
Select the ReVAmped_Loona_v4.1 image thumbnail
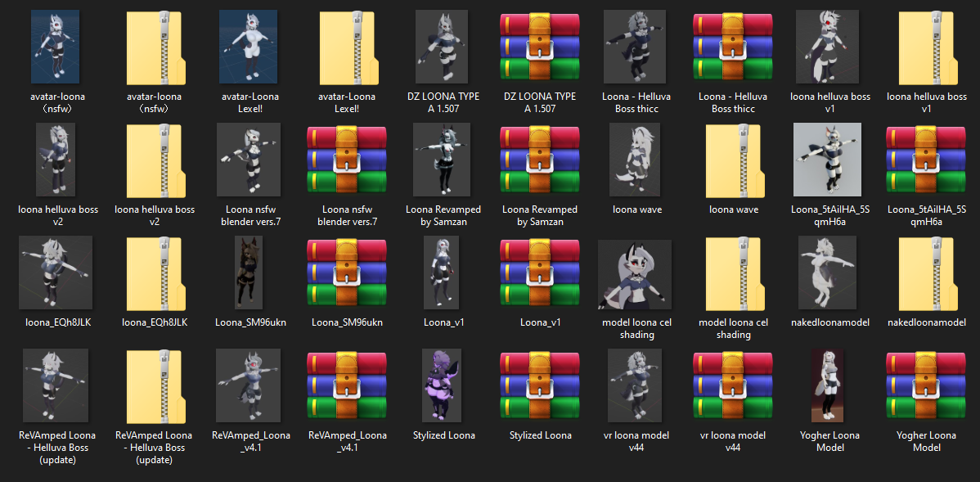(x=249, y=385)
